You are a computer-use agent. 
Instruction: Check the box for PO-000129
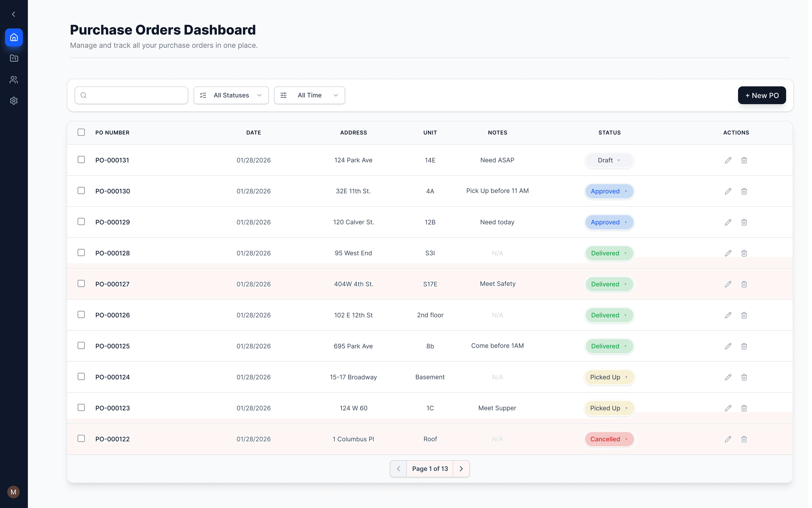[x=81, y=221]
